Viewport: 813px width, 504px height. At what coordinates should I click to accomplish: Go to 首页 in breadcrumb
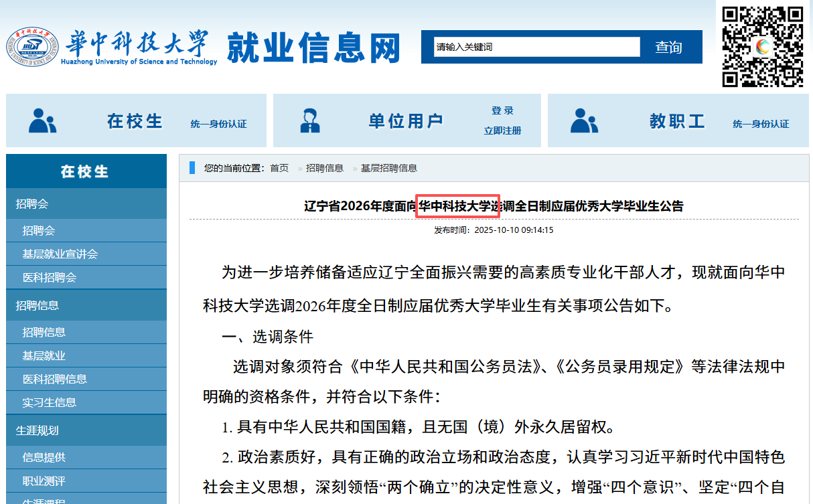[279, 168]
